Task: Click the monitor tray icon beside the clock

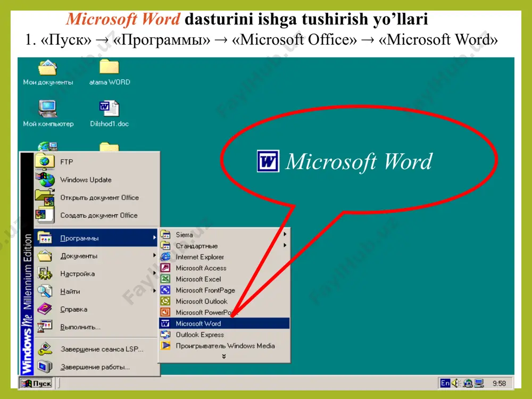Action: pyautogui.click(x=479, y=383)
